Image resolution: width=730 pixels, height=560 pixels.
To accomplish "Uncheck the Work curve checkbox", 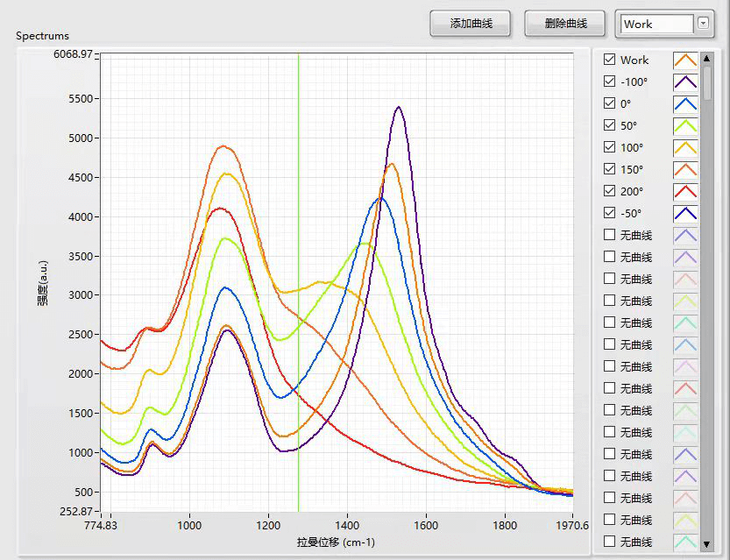I will (x=610, y=60).
